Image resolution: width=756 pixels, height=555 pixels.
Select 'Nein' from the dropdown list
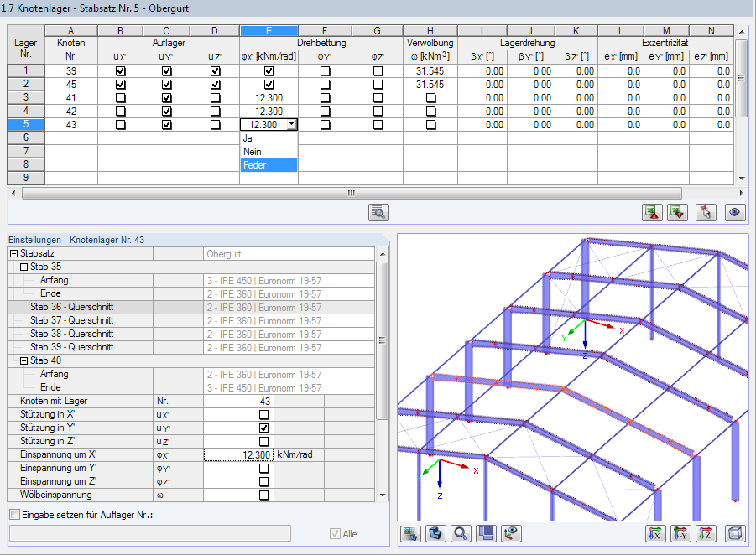[269, 152]
